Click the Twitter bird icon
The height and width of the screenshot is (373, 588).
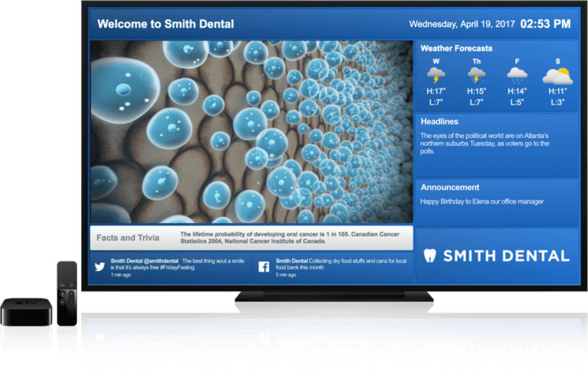100,267
